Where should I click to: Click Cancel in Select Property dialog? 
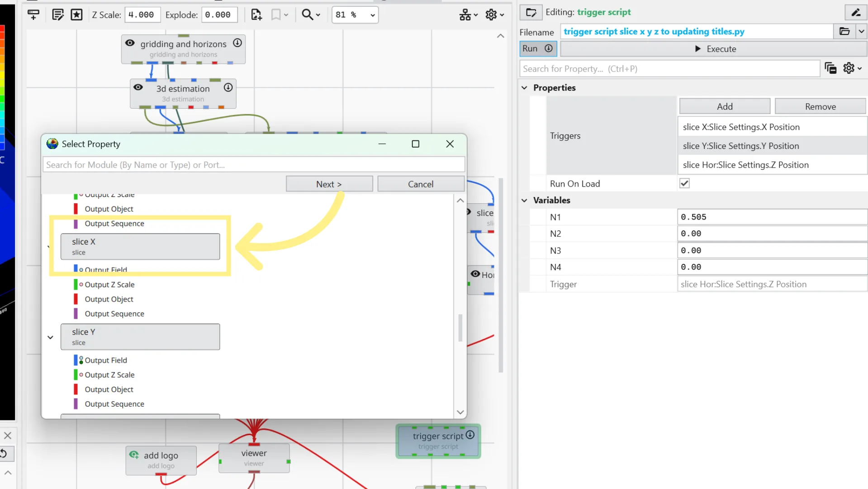pos(421,184)
